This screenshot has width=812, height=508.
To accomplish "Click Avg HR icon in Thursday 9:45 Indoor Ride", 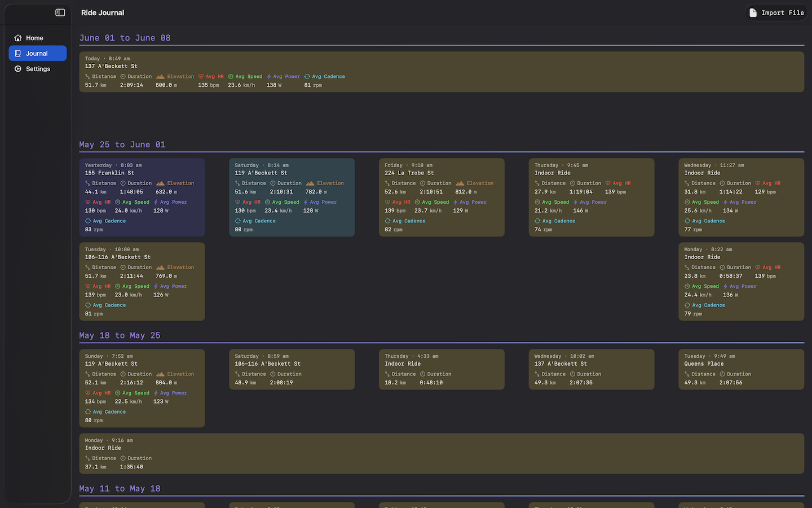I will (x=608, y=183).
